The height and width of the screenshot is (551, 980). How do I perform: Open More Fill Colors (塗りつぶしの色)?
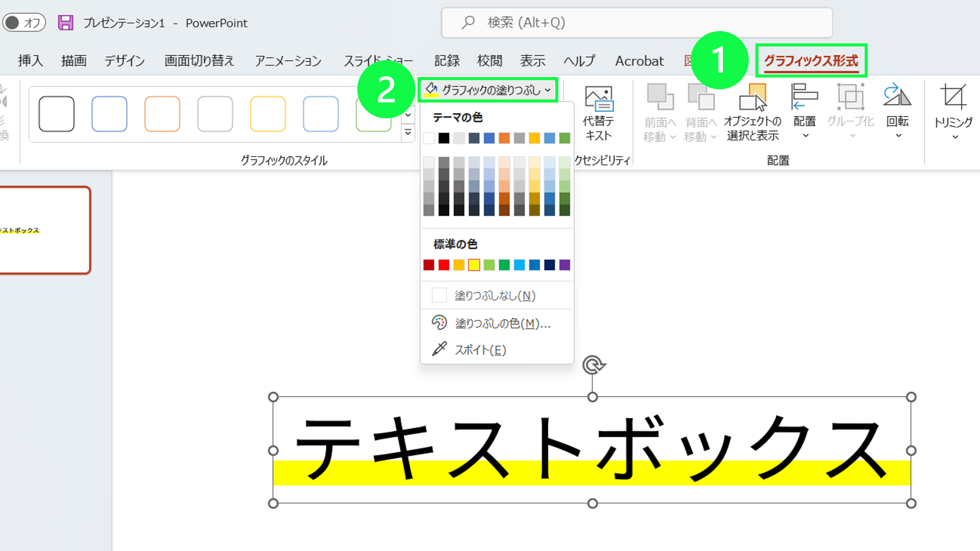pos(502,323)
